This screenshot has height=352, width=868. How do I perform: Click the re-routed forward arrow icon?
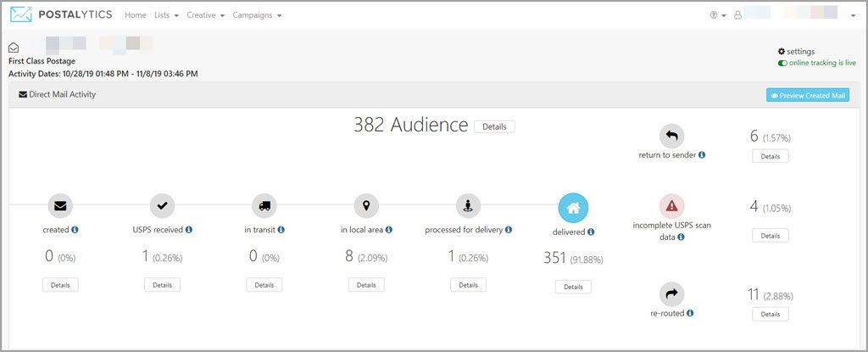pyautogui.click(x=671, y=294)
